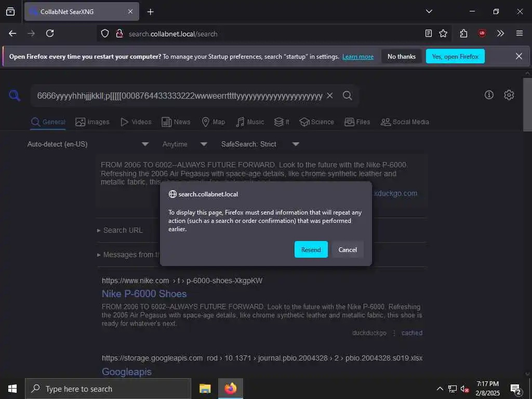The height and width of the screenshot is (399, 532).
Task: Switch to the Map tab
Action: coord(214,122)
